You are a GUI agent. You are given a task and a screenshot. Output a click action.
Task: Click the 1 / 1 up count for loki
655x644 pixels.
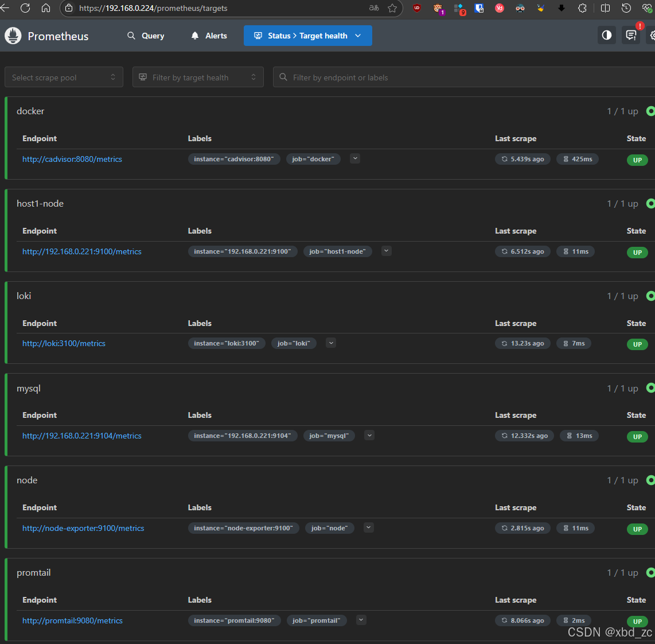(x=622, y=296)
